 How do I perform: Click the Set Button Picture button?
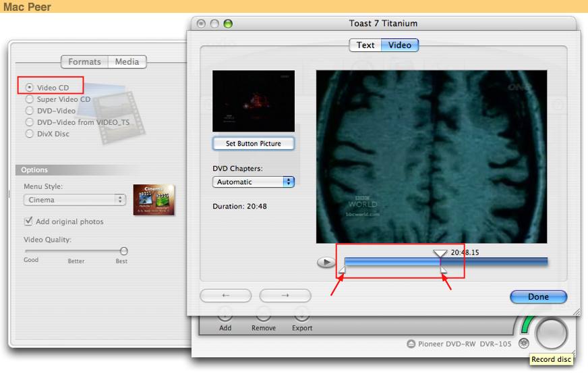point(254,143)
